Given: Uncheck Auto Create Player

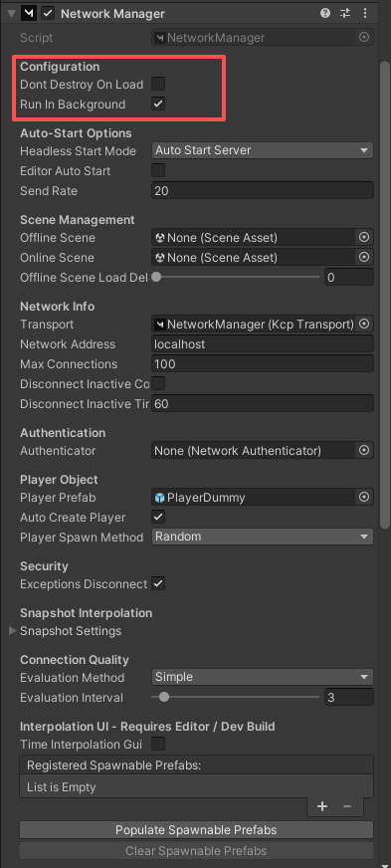Looking at the screenshot, I should click(159, 517).
